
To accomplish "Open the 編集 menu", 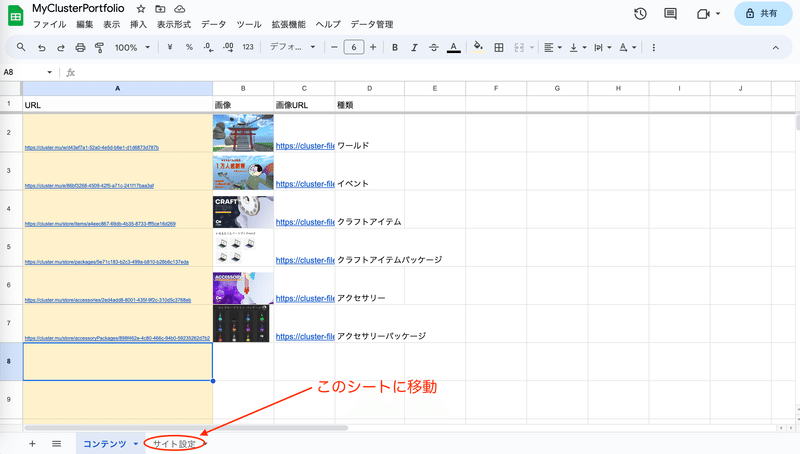I will [85, 24].
